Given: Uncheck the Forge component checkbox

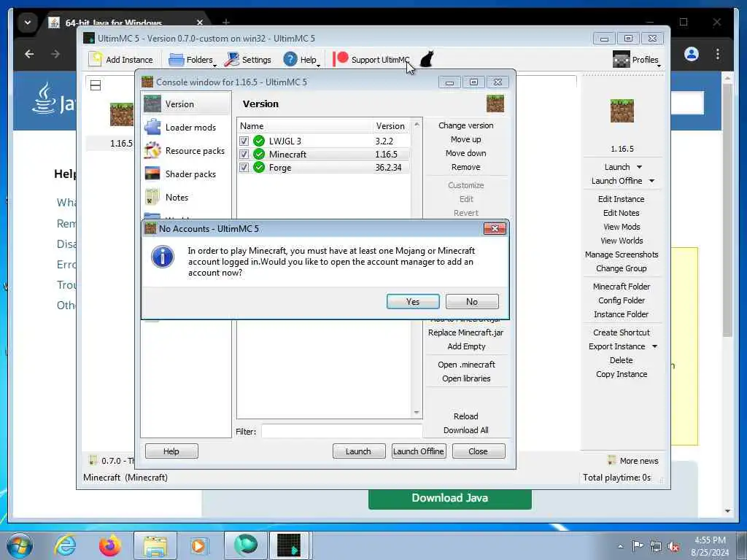Looking at the screenshot, I should (x=244, y=167).
